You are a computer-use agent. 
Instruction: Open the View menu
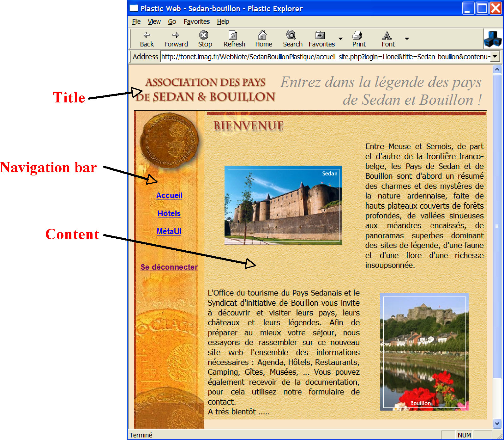[x=154, y=21]
